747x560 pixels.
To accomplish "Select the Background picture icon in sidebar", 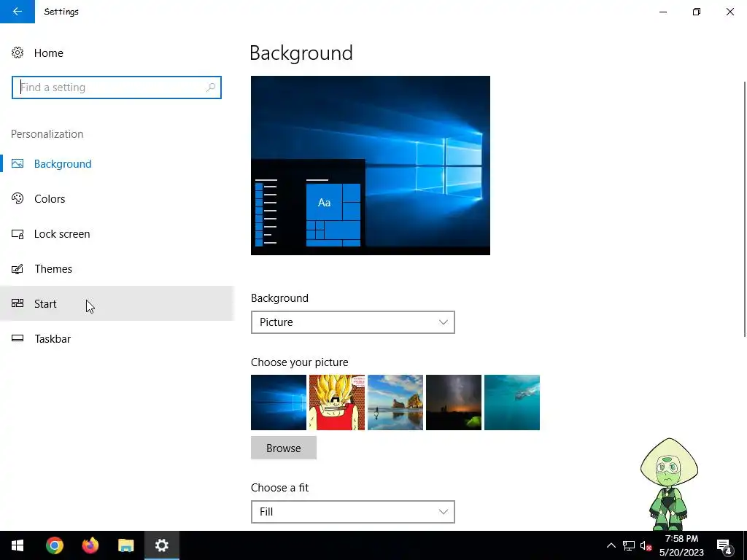I will 18,164.
